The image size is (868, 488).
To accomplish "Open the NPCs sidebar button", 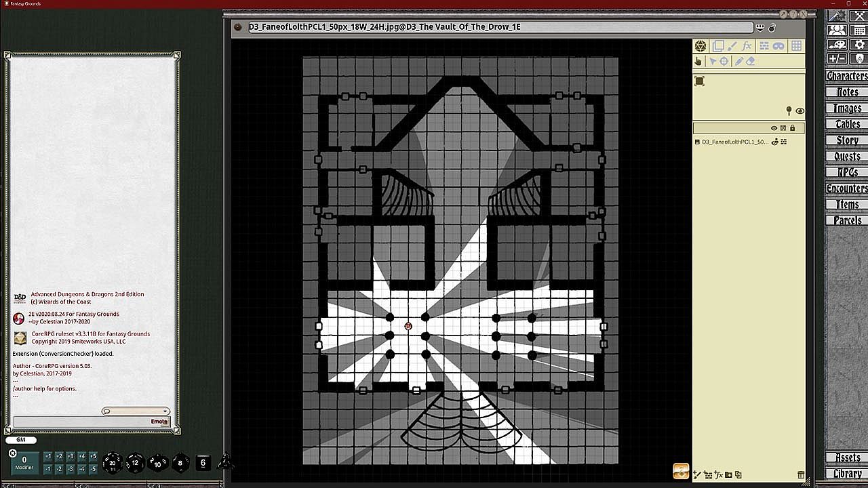I will (x=846, y=172).
